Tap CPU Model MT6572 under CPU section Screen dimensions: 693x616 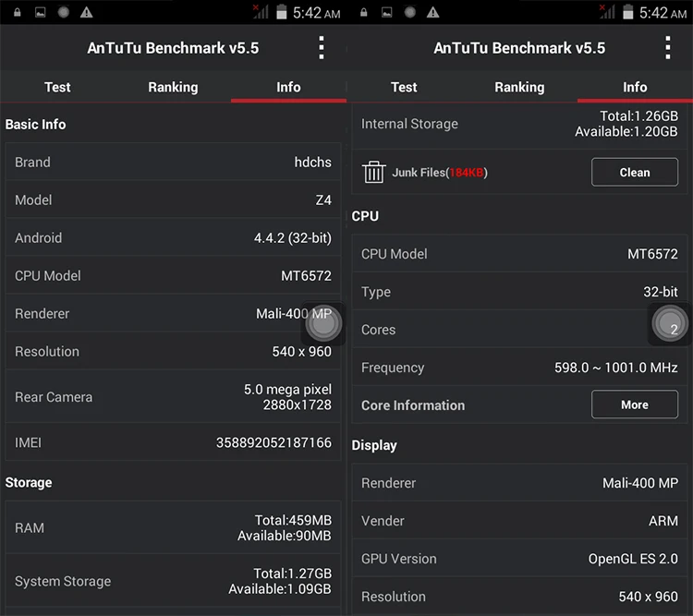(519, 254)
